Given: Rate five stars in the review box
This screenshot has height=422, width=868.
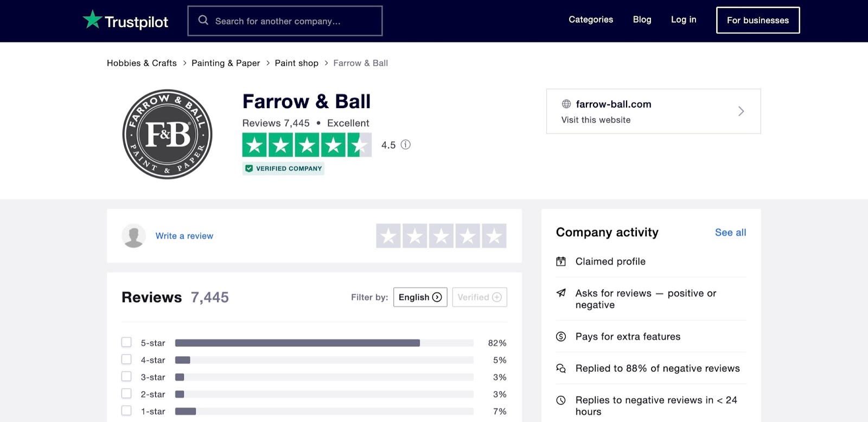Looking at the screenshot, I should 494,236.
